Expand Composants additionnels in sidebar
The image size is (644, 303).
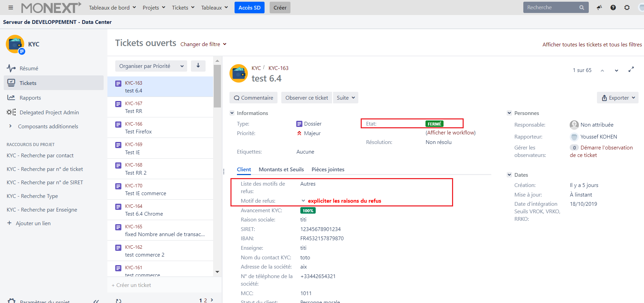[10, 126]
